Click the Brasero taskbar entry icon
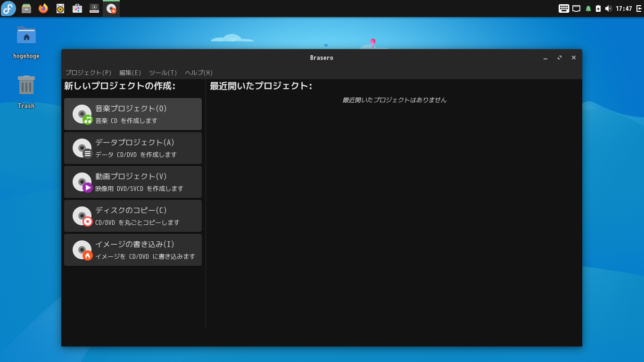 [111, 8]
